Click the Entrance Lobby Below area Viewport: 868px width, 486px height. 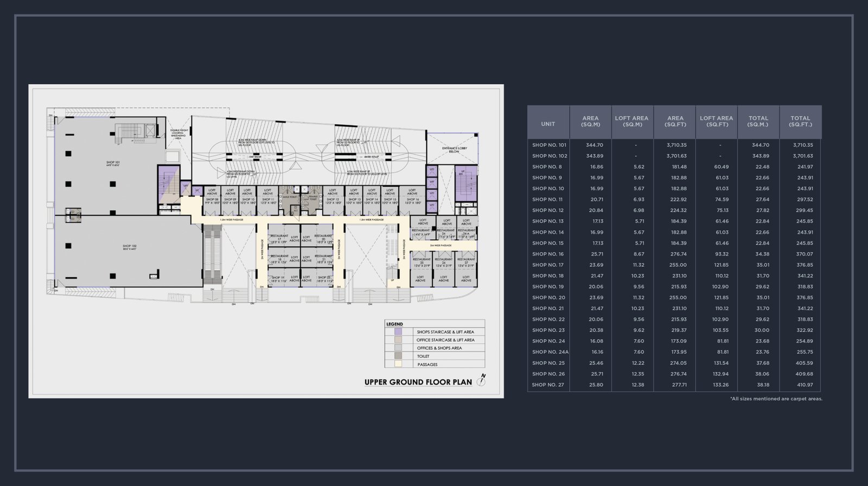450,149
